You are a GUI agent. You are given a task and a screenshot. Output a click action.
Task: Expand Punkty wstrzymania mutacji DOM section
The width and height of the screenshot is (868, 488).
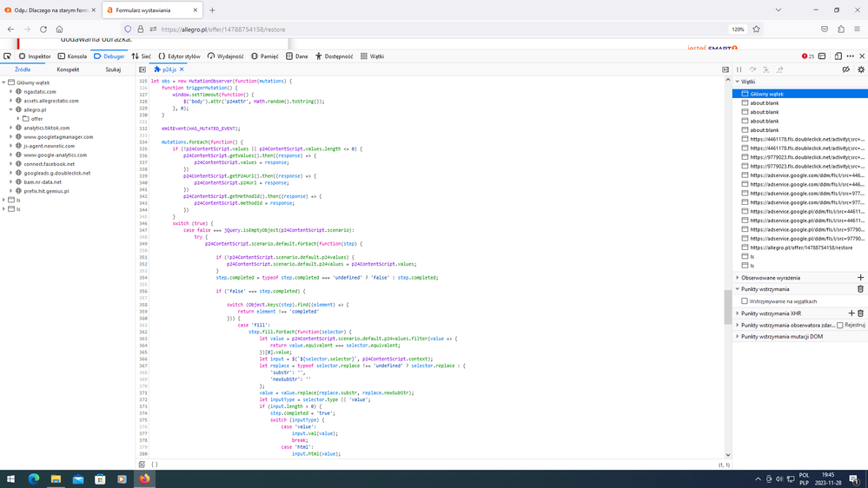click(738, 336)
